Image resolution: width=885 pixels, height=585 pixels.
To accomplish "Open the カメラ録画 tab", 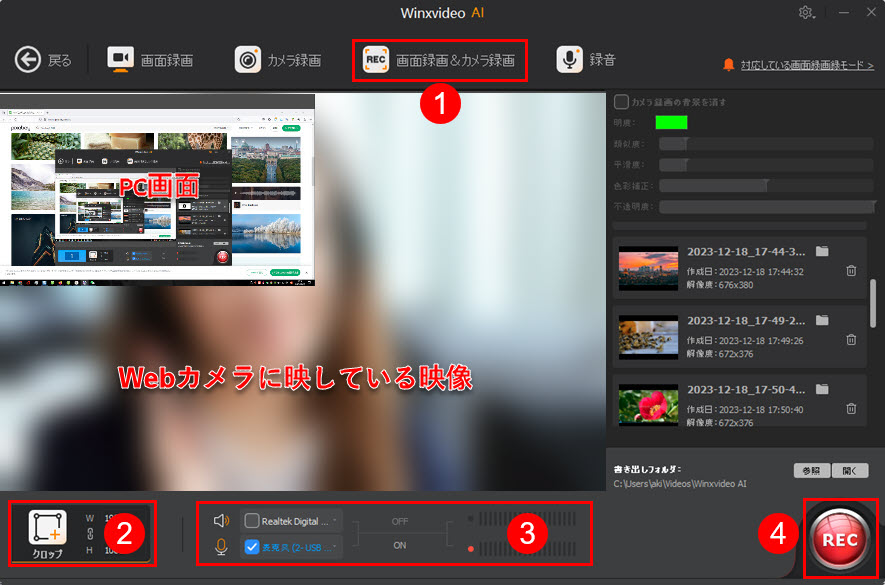I will pyautogui.click(x=278, y=60).
